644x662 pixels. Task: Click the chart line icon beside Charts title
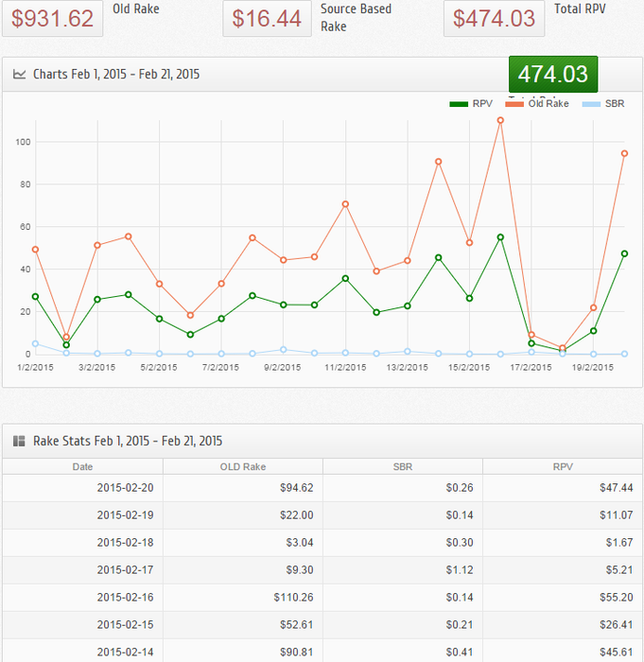point(19,75)
